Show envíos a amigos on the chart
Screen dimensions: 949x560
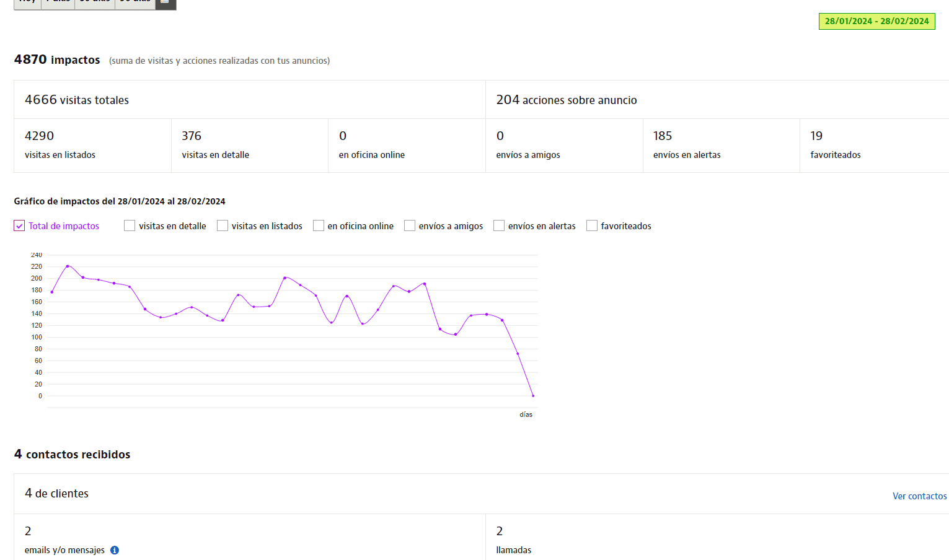pyautogui.click(x=410, y=226)
